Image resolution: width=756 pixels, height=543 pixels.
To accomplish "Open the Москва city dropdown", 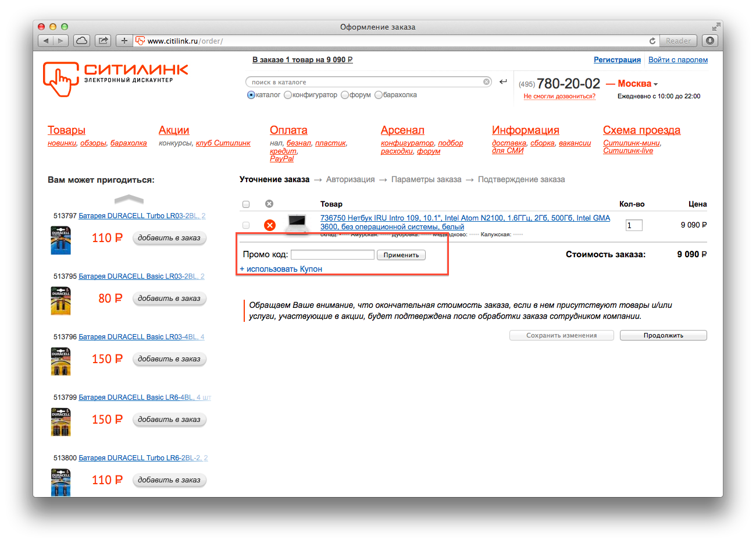I will coord(637,84).
